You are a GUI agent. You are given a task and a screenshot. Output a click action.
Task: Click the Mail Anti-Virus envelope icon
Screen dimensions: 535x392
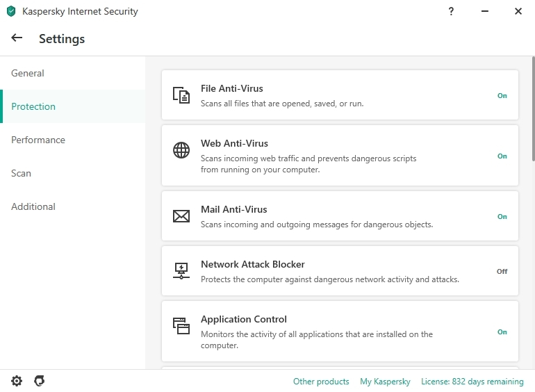[181, 216]
